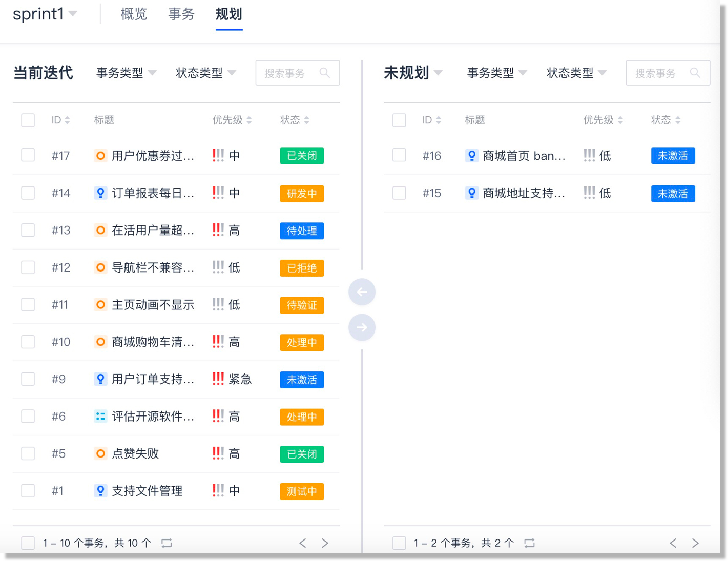Toggle footer checkbox in 未规划 panel
The height and width of the screenshot is (561, 728).
pyautogui.click(x=399, y=543)
